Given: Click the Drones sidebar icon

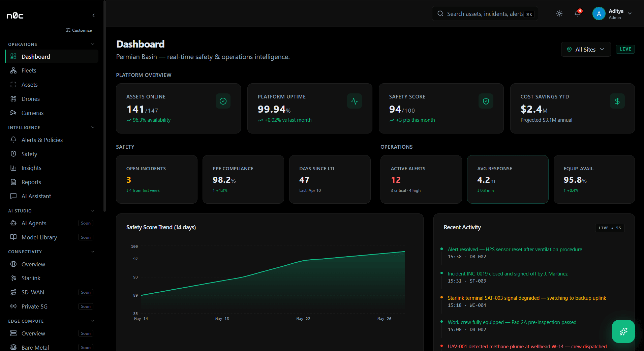Looking at the screenshot, I should (x=13, y=99).
